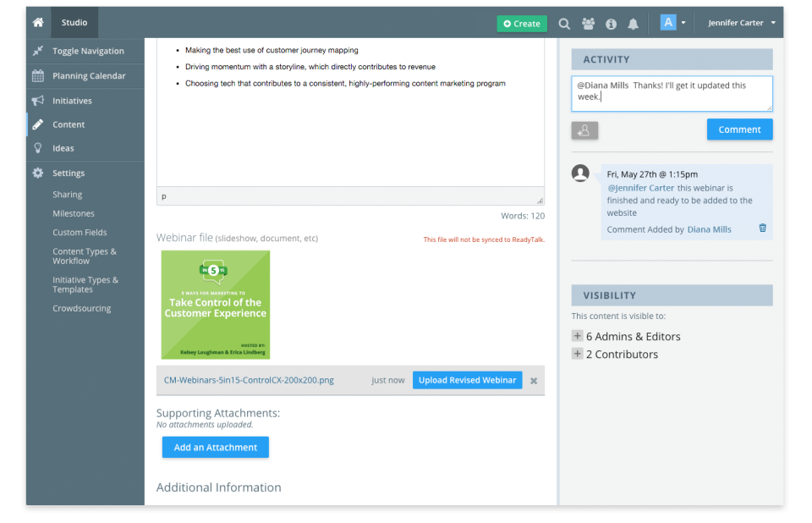Expand the 6 Admins & Editors list
The image size is (812, 523).
pos(577,336)
